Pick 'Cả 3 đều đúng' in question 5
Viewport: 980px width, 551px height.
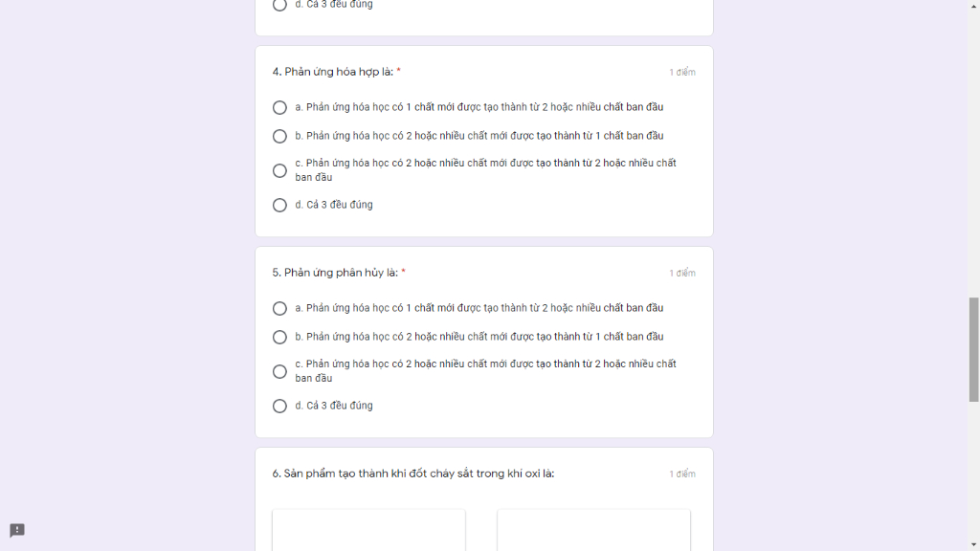(x=279, y=406)
